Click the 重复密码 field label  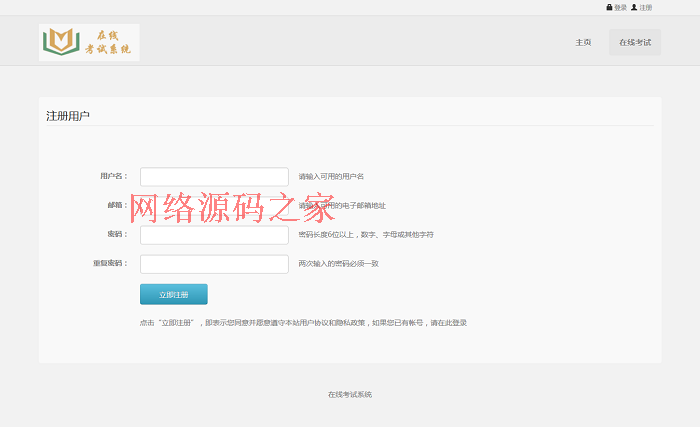(x=110, y=264)
